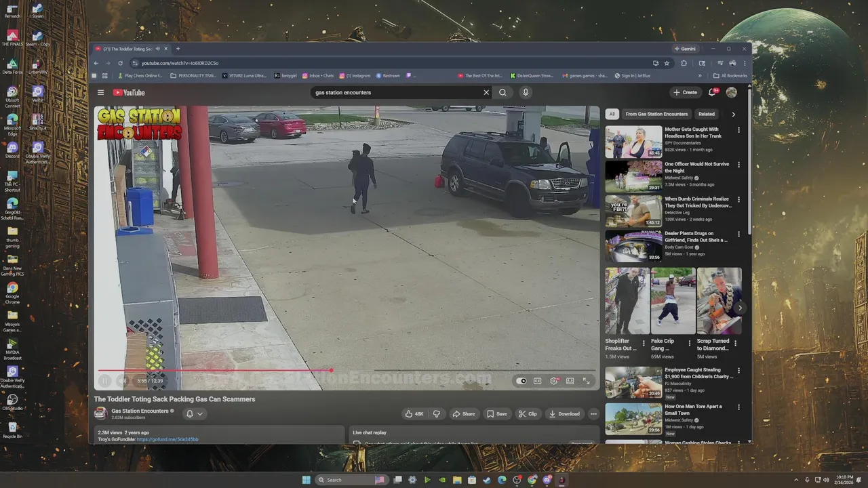Show more filter chips with right arrow
Viewport: 868px width, 488px height.
click(733, 114)
